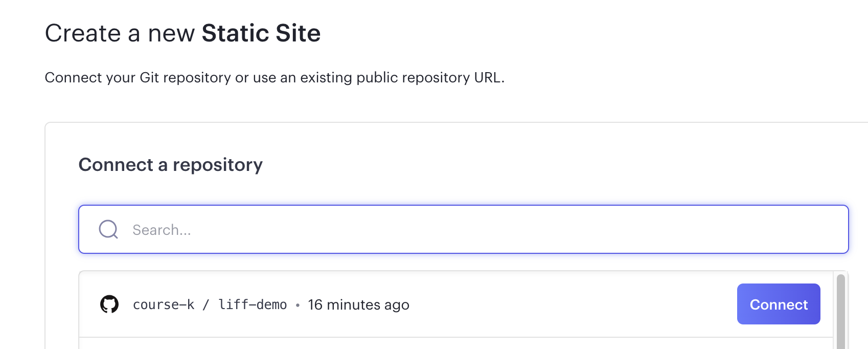Screen dimensions: 868x349
Task: Open the course-k / liff-demo repository link
Action: pyautogui.click(x=210, y=304)
